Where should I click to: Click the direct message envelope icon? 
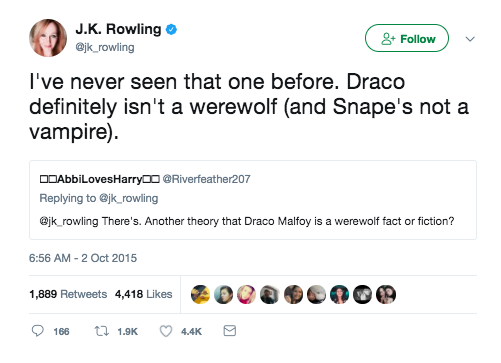[229, 331]
